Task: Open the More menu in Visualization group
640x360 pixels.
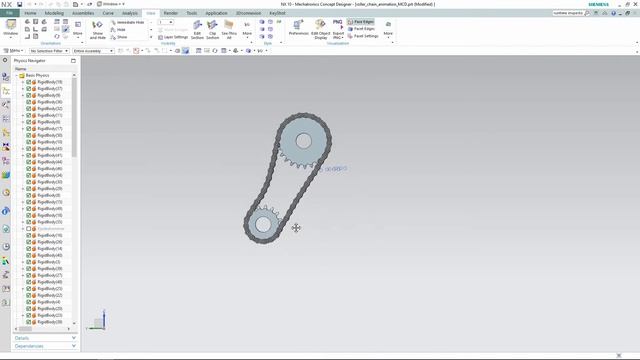Action: click(x=388, y=29)
